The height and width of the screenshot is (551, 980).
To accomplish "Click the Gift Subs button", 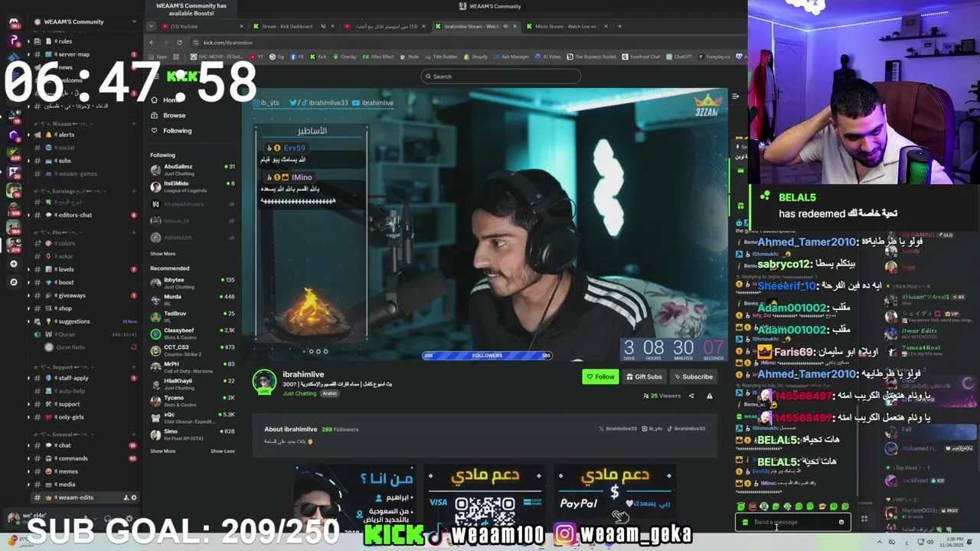I will coord(644,377).
